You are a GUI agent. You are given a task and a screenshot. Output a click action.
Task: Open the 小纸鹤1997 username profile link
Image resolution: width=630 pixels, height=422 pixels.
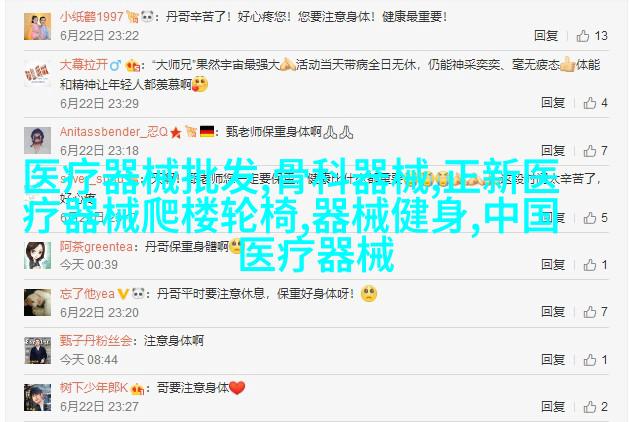[x=92, y=17]
